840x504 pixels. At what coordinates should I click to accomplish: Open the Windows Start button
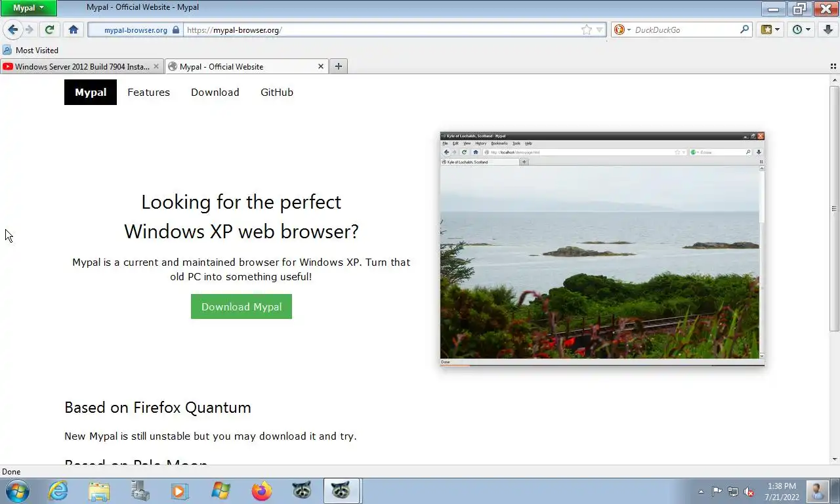[x=17, y=491]
